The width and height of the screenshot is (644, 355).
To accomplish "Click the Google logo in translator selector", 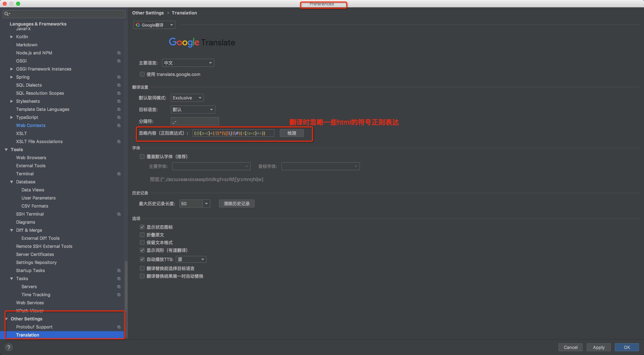I will click(138, 25).
